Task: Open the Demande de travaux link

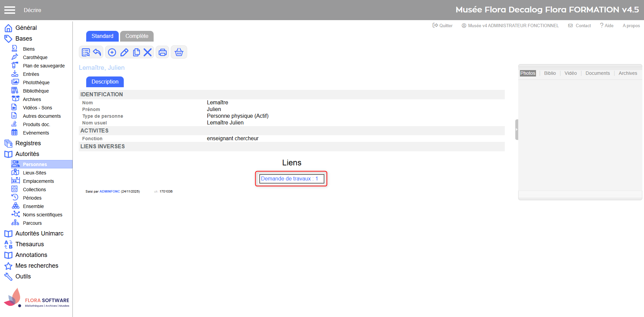Action: click(x=289, y=179)
